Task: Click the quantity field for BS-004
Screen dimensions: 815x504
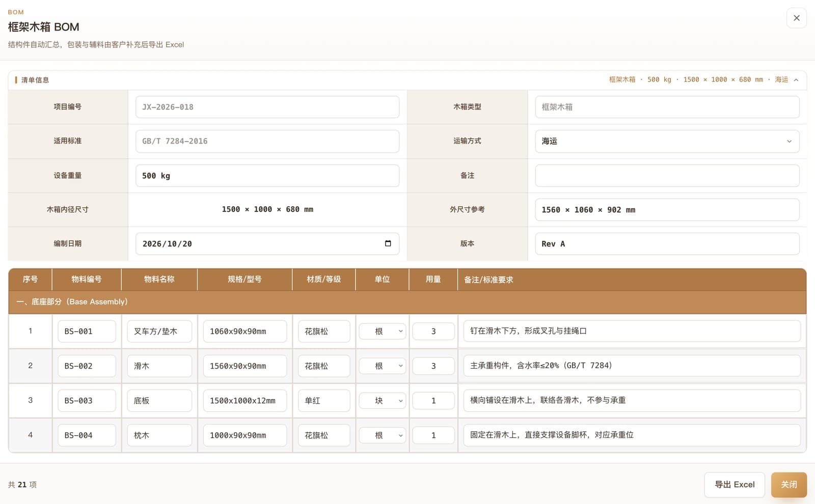Action: tap(433, 435)
